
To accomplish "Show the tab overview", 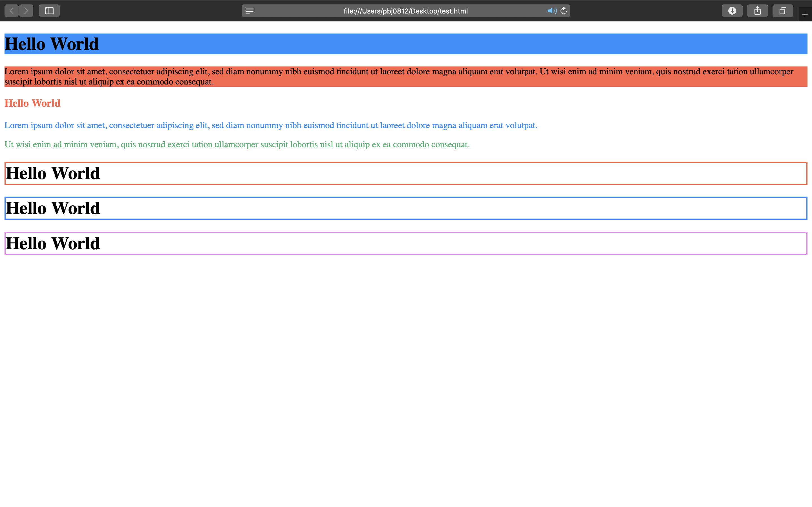I will tap(782, 11).
